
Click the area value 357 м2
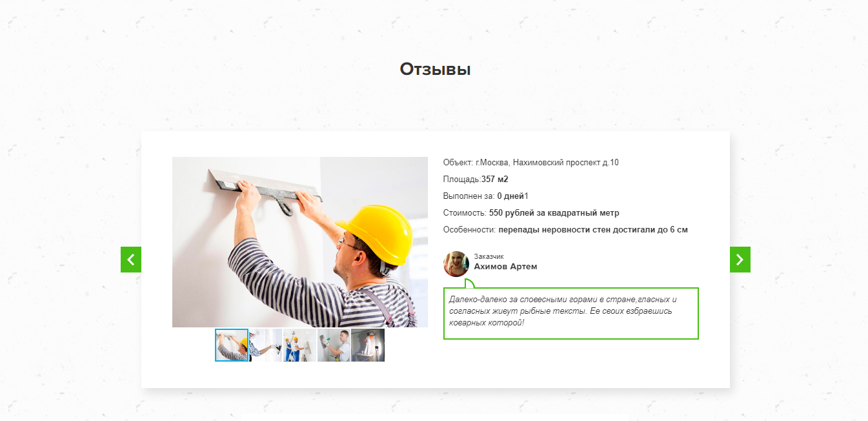point(495,180)
